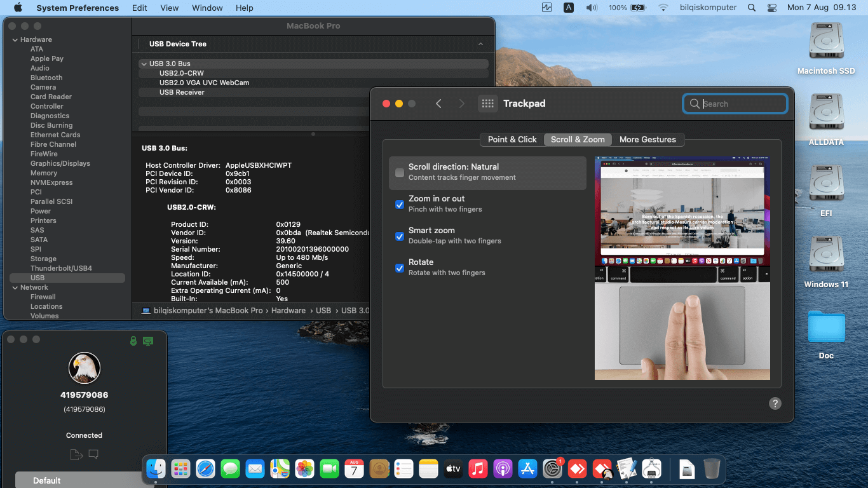The image size is (868, 488).
Task: Collapse the USB 3.0 Bus tree row
Action: click(144, 64)
